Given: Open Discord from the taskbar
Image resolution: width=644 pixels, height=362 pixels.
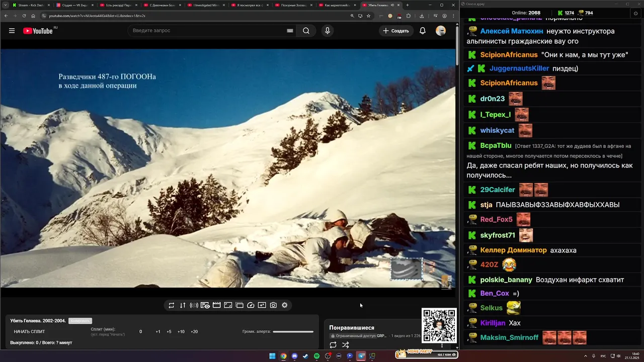Looking at the screenshot, I should pyautogui.click(x=294, y=356).
